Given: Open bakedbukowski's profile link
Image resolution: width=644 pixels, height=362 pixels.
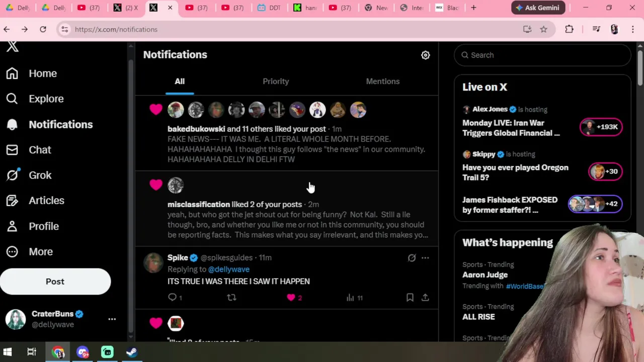Looking at the screenshot, I should [x=196, y=129].
